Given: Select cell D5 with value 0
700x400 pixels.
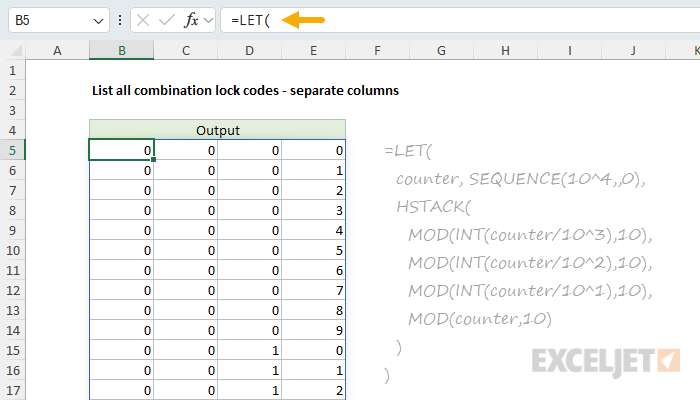Looking at the screenshot, I should click(250, 150).
